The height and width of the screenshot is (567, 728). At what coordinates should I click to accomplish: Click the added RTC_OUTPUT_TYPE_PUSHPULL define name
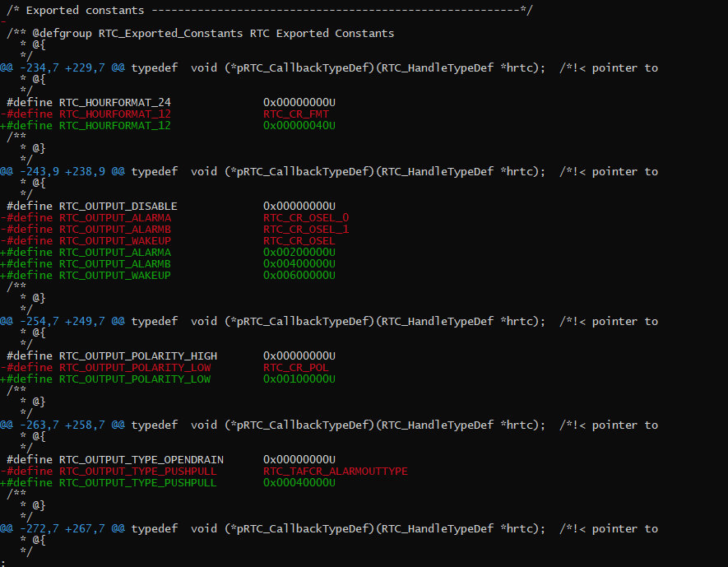coord(138,482)
